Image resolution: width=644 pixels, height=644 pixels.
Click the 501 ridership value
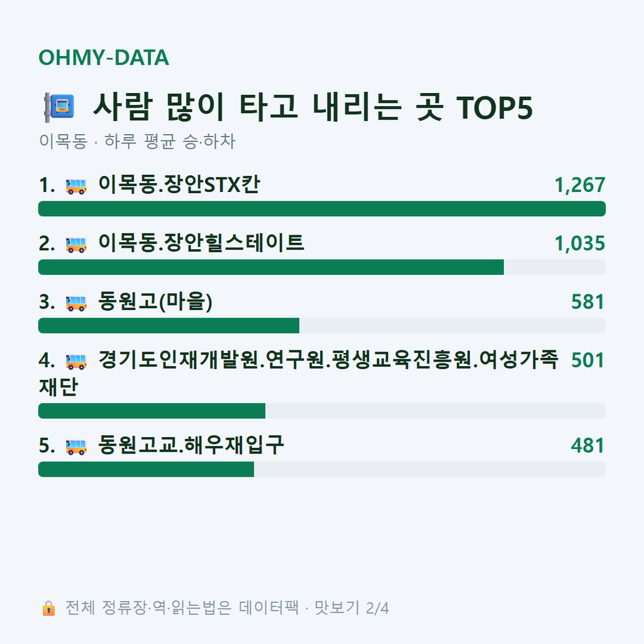click(588, 360)
